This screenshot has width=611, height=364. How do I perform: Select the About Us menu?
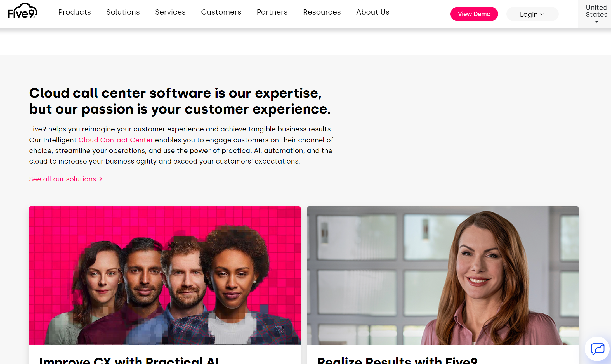[373, 12]
